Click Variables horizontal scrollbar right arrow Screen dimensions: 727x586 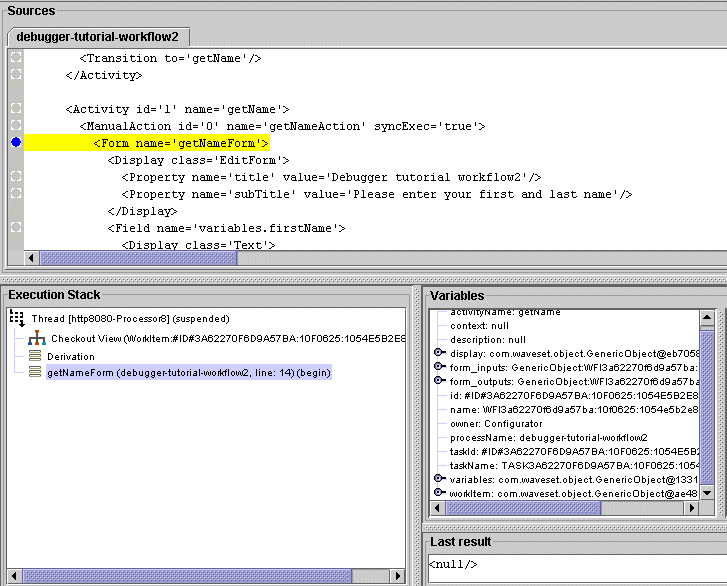691,508
